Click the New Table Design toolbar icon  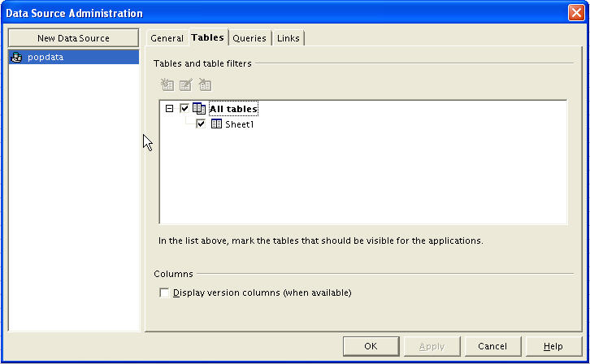pos(167,84)
